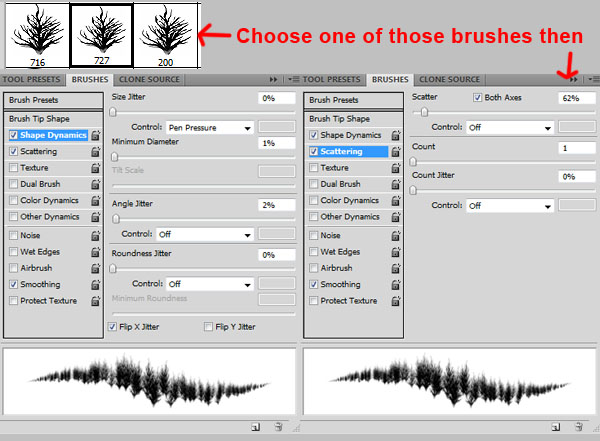
Task: Disable Flip X Jitter checkbox
Action: 112,327
